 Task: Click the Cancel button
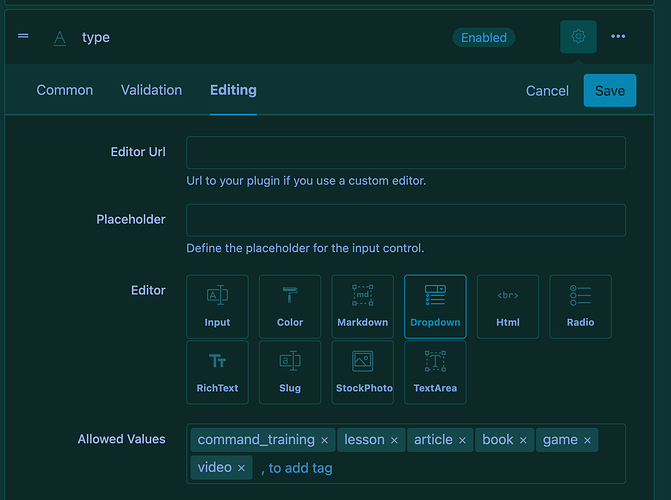[547, 91]
